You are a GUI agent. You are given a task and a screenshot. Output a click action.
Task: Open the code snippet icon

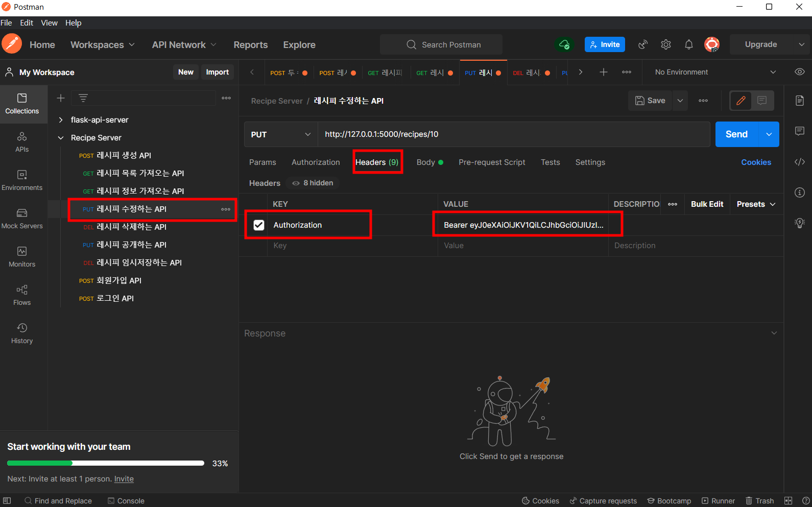(x=800, y=162)
